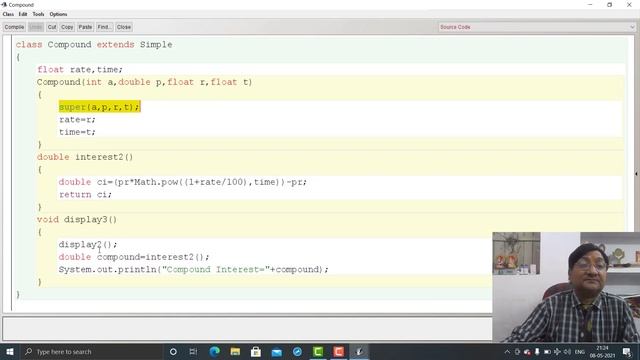
Task: Click the 'float rate,time;' declaration
Action: (80, 69)
